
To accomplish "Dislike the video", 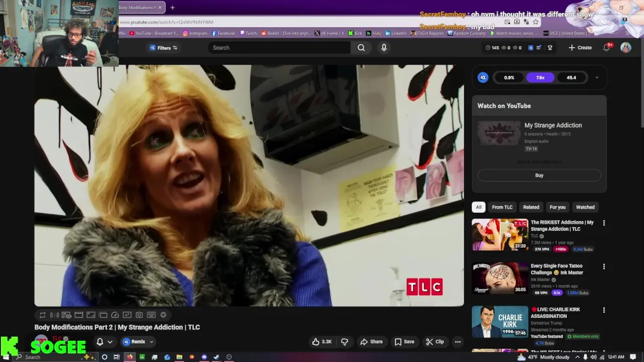I will [345, 342].
